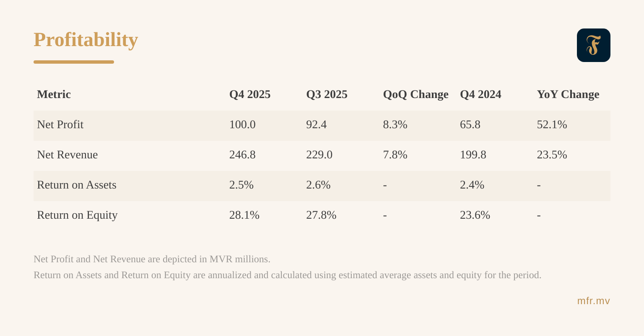
Task: Click the Return on Assets row label
Action: (77, 185)
